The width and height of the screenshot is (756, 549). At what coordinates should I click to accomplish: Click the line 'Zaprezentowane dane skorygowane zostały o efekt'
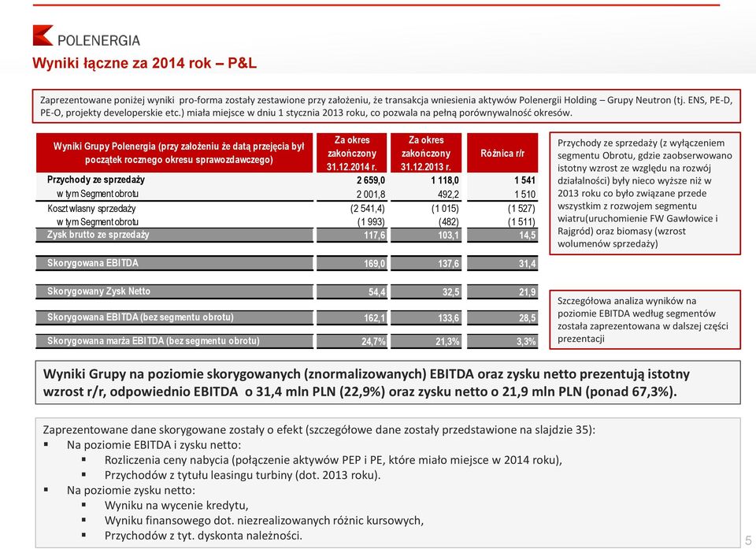tap(319, 429)
